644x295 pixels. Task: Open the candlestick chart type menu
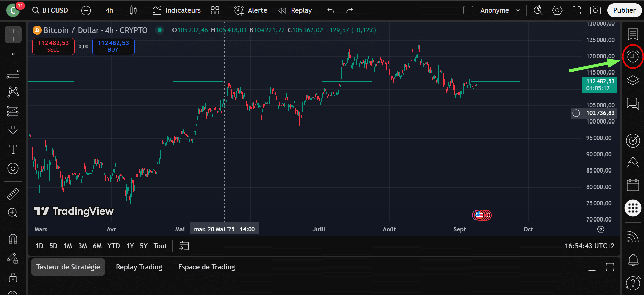coord(133,10)
